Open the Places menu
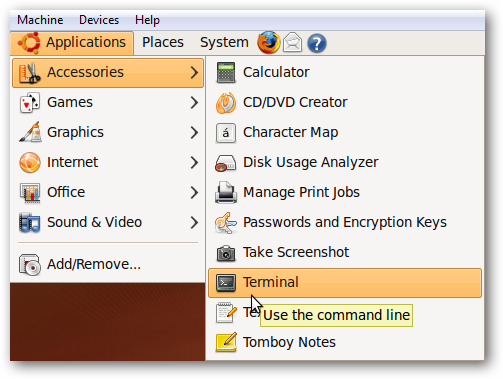 pos(163,42)
